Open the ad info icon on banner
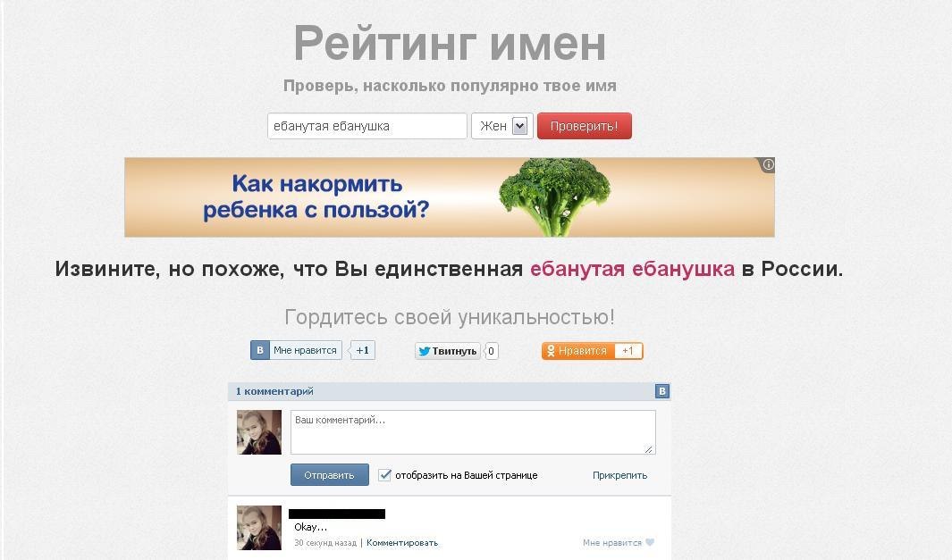Image resolution: width=952 pixels, height=560 pixels. (x=768, y=164)
